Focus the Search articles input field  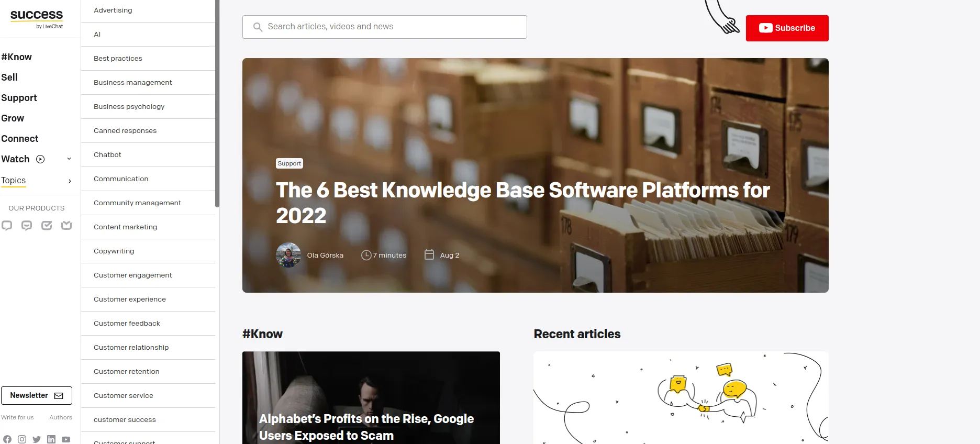pyautogui.click(x=385, y=27)
